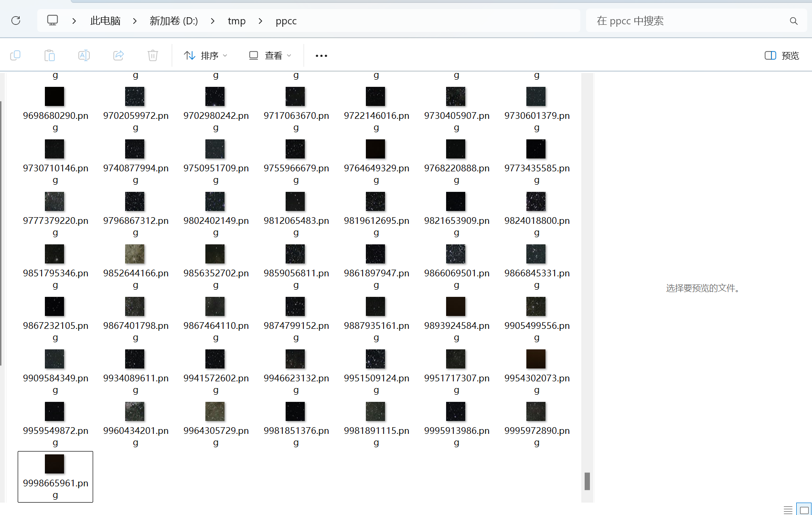Select file 9698680290.png thumbnail
812x515 pixels.
coord(54,96)
